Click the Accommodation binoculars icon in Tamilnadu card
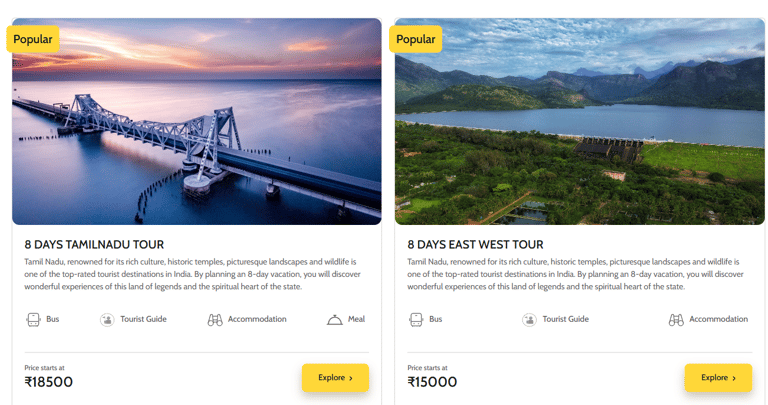768x405 pixels. [x=215, y=320]
